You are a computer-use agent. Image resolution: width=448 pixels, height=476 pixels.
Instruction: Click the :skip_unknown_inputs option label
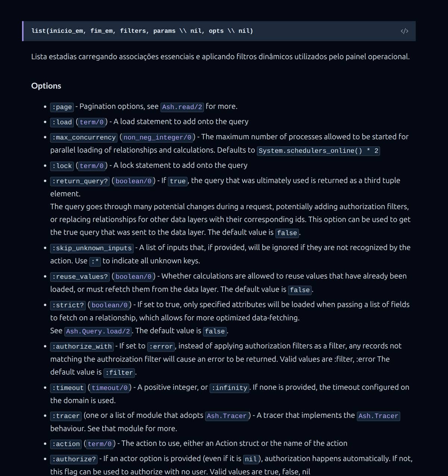click(92, 248)
